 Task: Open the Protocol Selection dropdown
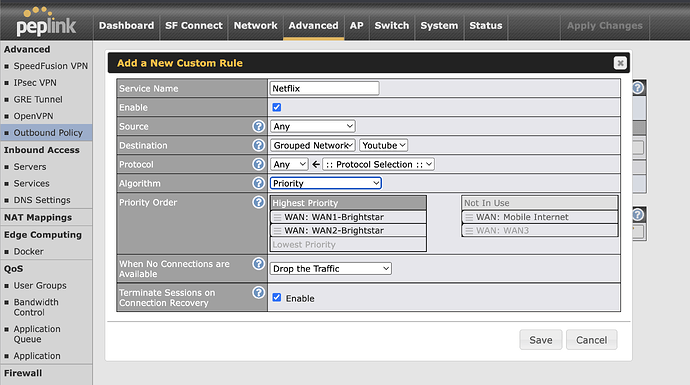click(378, 164)
